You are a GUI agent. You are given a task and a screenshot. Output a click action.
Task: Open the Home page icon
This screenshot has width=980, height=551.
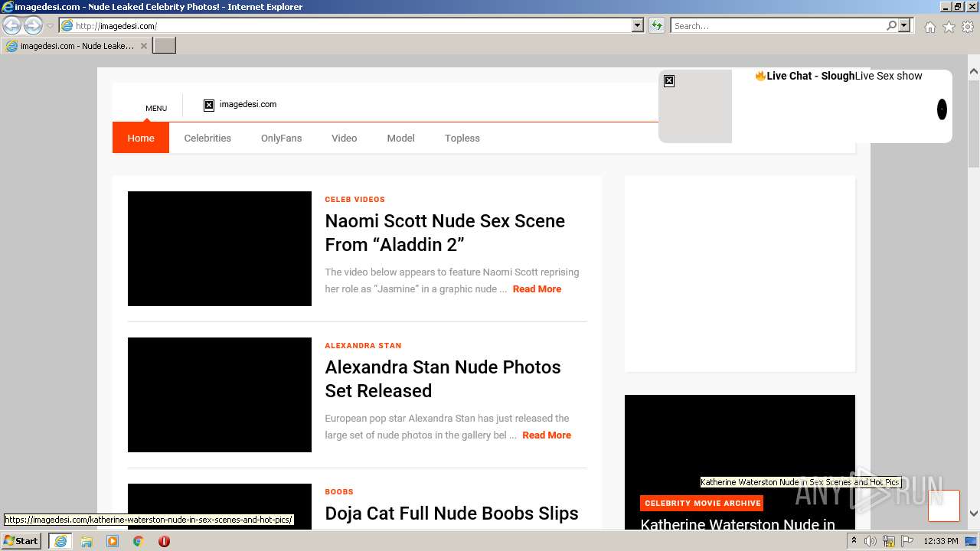coord(929,27)
